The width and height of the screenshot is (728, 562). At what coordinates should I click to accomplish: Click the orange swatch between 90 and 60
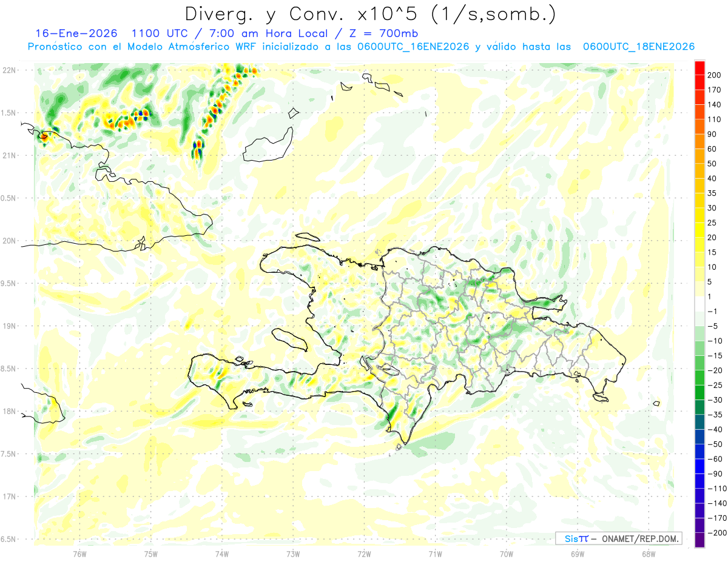coord(699,141)
